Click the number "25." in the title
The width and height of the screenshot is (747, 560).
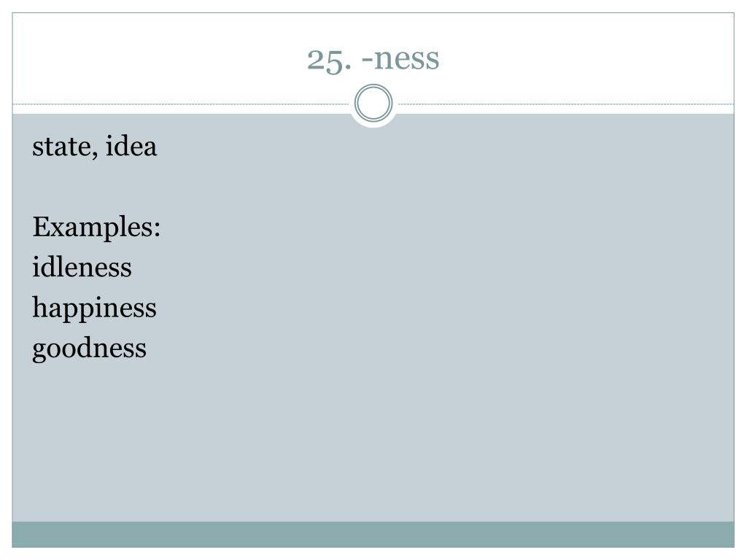[329, 60]
